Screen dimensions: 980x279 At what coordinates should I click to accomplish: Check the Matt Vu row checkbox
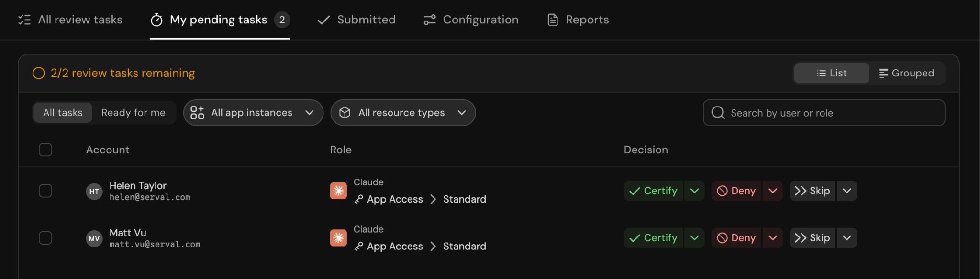pyautogui.click(x=45, y=238)
